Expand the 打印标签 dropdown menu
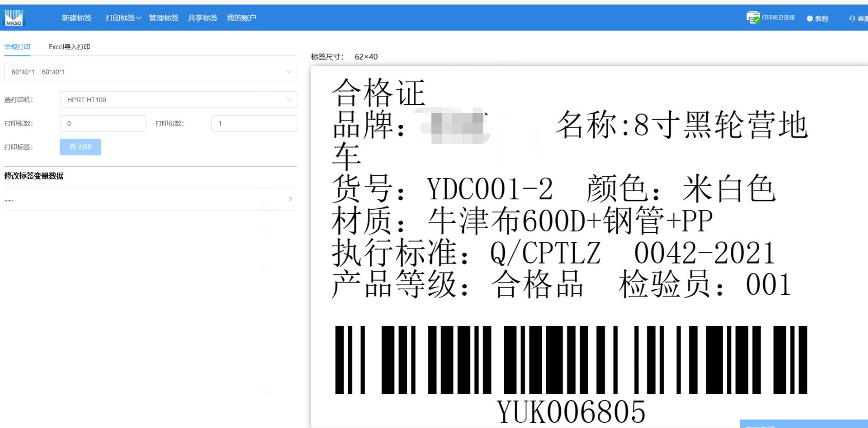868x428 pixels. 123,18
